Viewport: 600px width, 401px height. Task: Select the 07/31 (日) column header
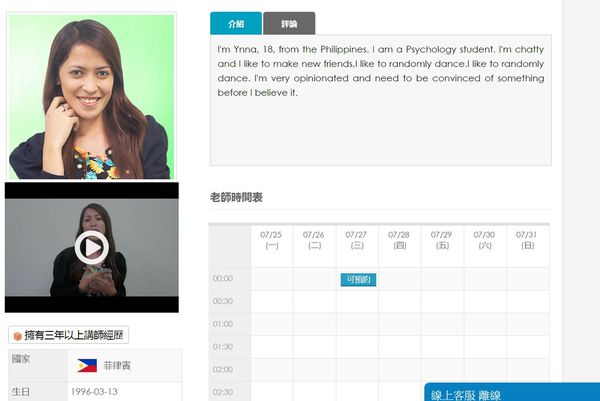click(528, 240)
